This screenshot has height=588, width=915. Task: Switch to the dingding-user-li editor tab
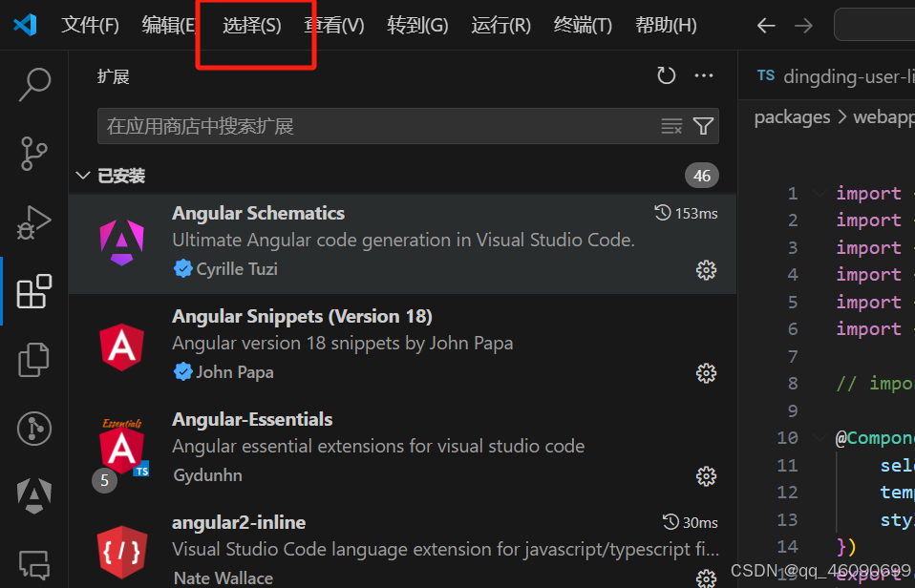(841, 75)
